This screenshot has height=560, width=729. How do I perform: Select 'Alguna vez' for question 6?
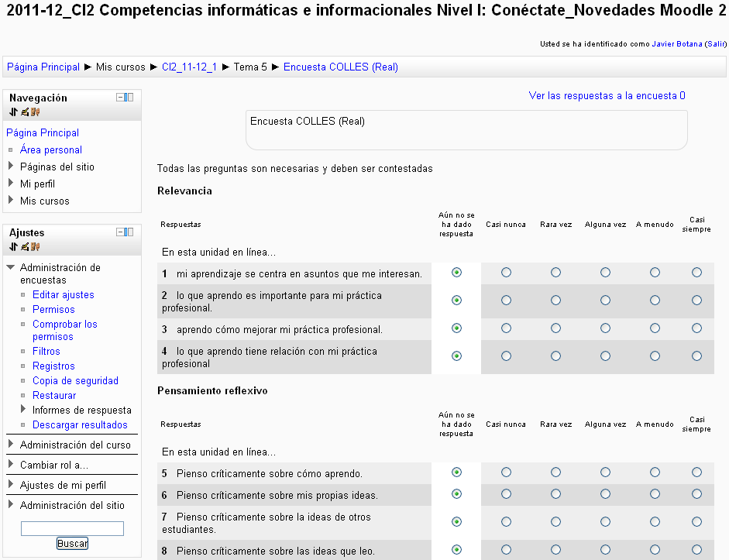click(605, 493)
